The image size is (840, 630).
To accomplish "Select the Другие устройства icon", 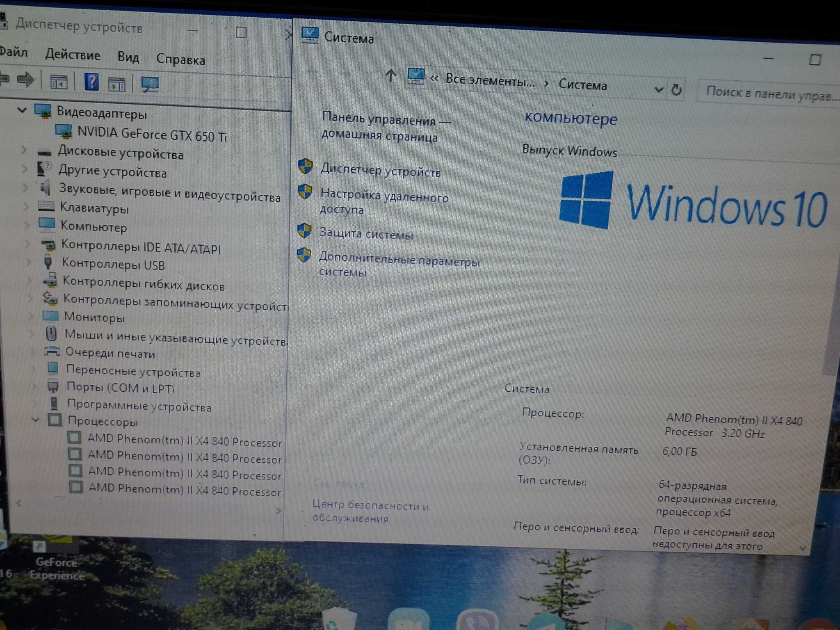I will tap(44, 168).
